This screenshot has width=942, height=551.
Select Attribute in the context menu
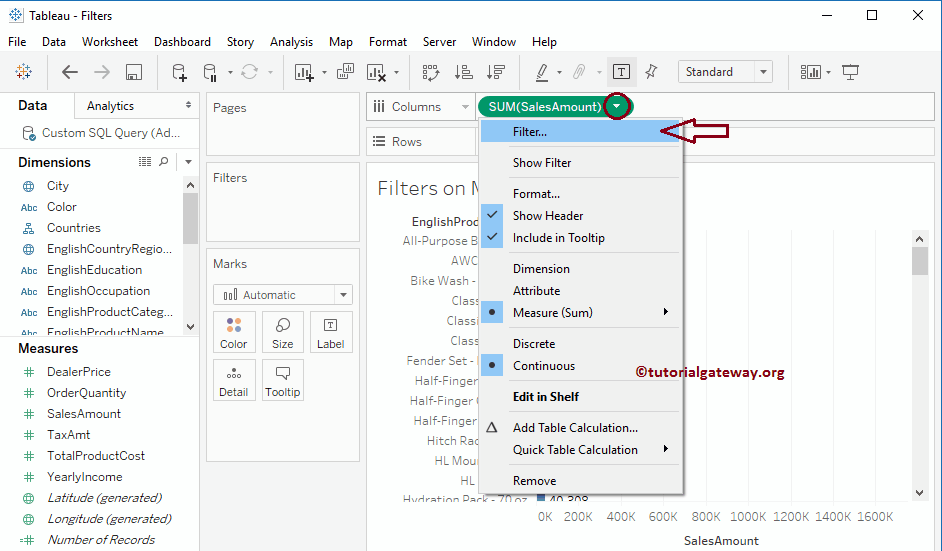(581, 291)
